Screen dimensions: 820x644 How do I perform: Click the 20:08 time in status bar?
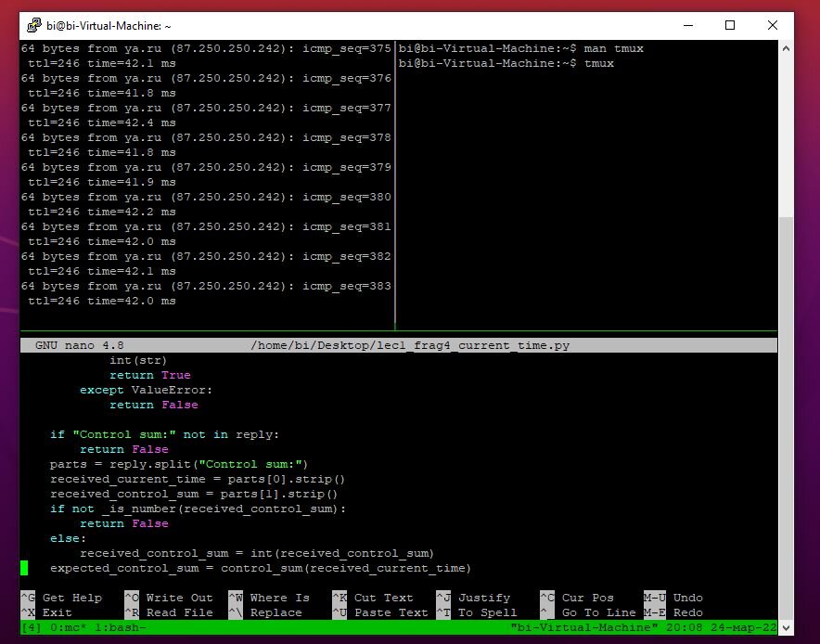(685, 627)
